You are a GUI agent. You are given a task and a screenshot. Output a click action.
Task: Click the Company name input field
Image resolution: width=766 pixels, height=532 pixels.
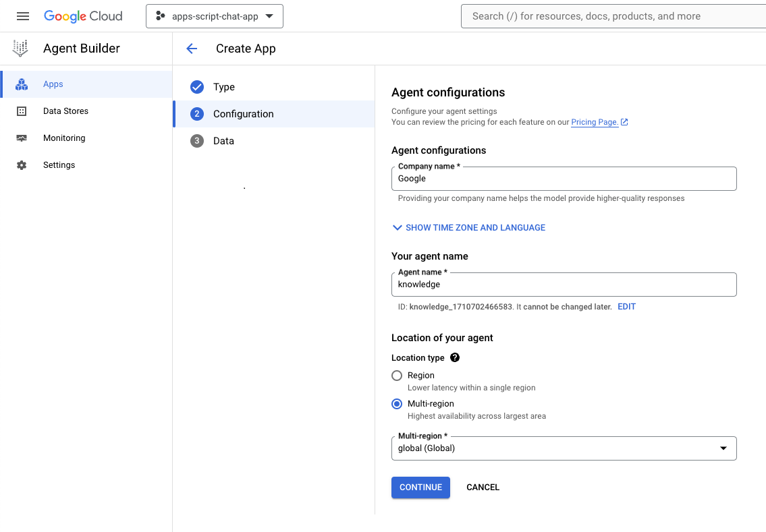[564, 179]
